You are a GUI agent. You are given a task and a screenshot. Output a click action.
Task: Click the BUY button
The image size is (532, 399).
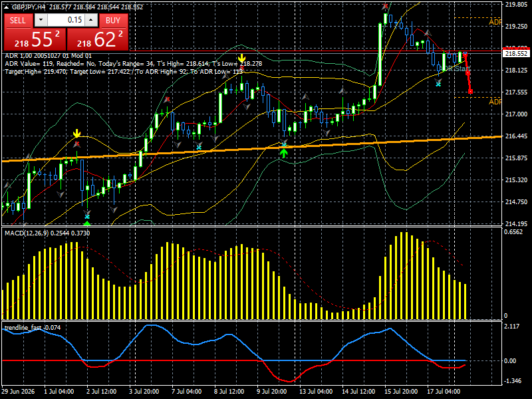coord(113,21)
